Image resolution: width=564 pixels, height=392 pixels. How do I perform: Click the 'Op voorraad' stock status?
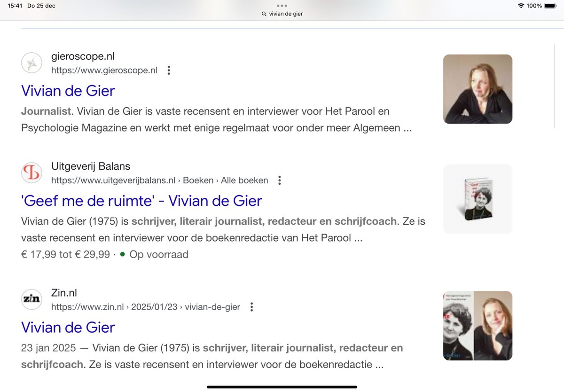159,254
